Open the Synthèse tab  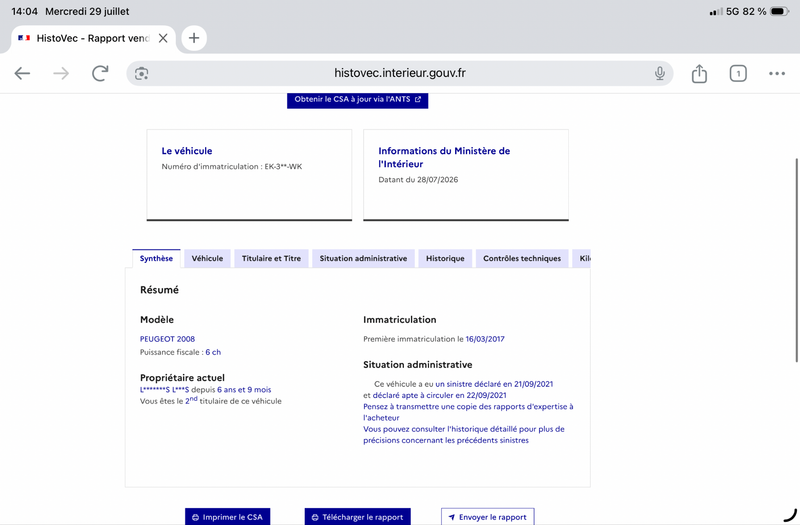pyautogui.click(x=156, y=258)
